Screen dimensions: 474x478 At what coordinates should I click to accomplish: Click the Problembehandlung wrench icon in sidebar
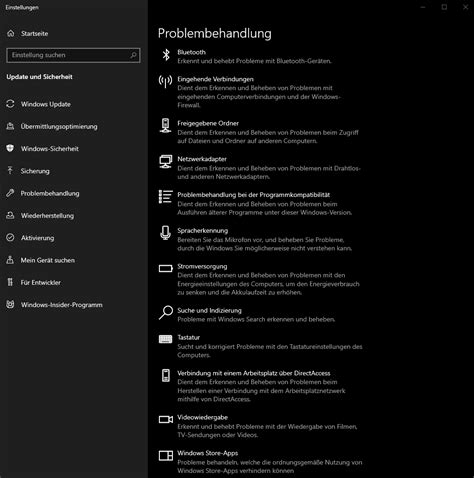pos(10,193)
